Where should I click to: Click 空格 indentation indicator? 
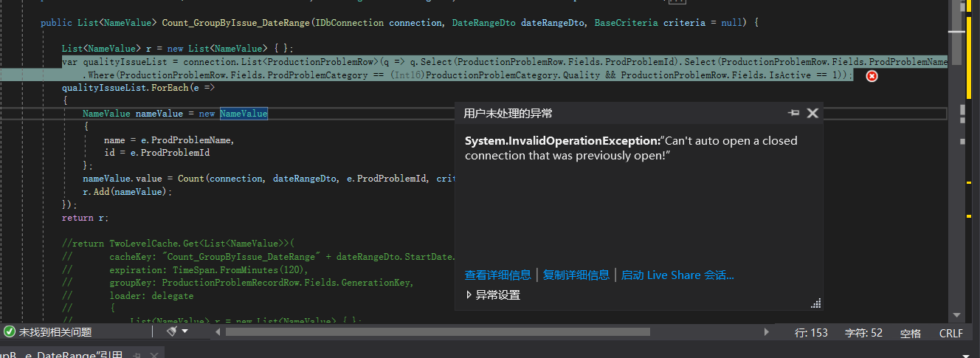911,334
